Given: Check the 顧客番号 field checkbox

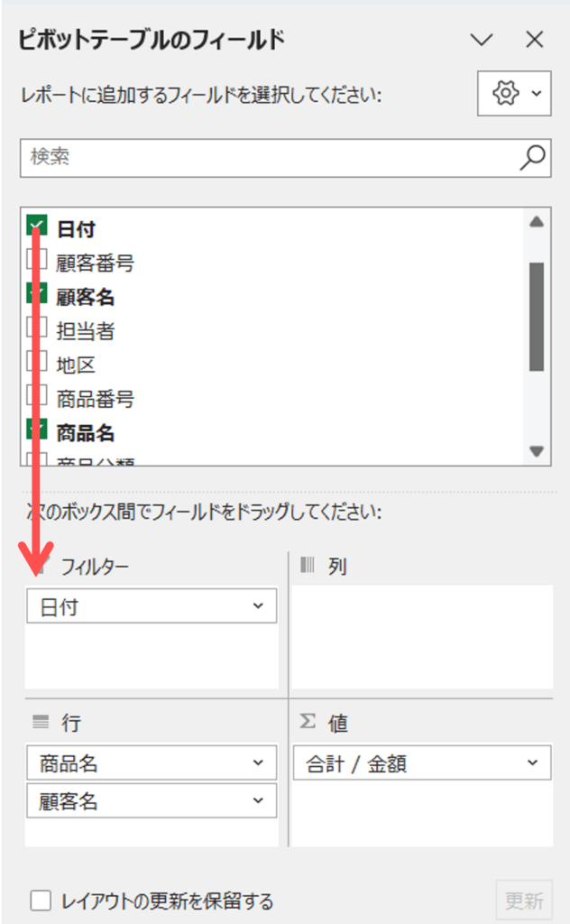Looking at the screenshot, I should (x=38, y=262).
